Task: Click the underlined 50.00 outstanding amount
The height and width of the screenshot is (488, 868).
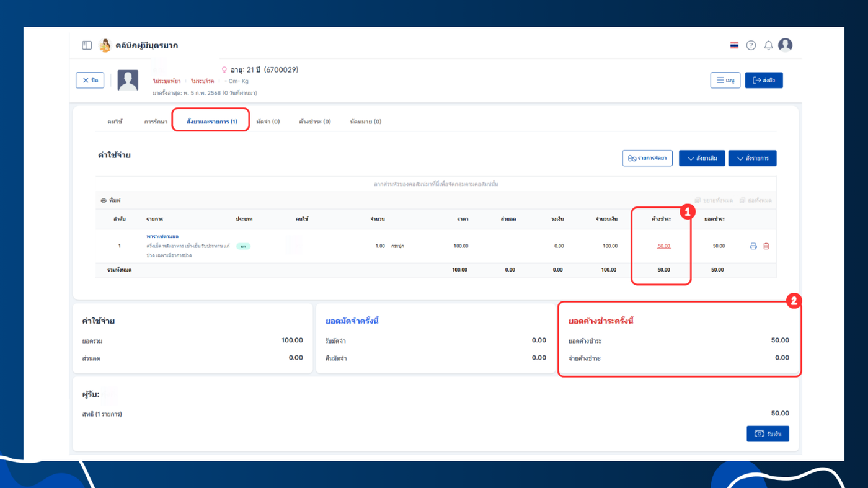Action: coord(663,246)
